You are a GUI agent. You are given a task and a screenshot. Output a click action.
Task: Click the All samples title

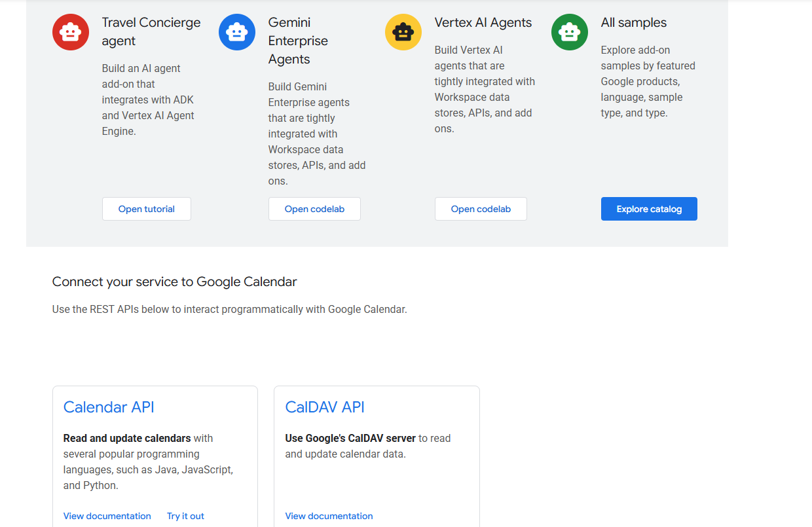[x=634, y=22]
